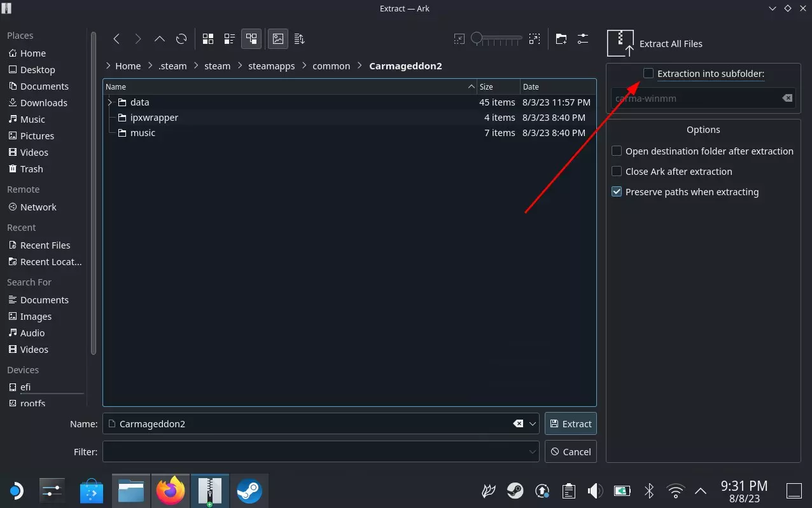
Task: Expand the data folder tree arrow
Action: point(110,102)
